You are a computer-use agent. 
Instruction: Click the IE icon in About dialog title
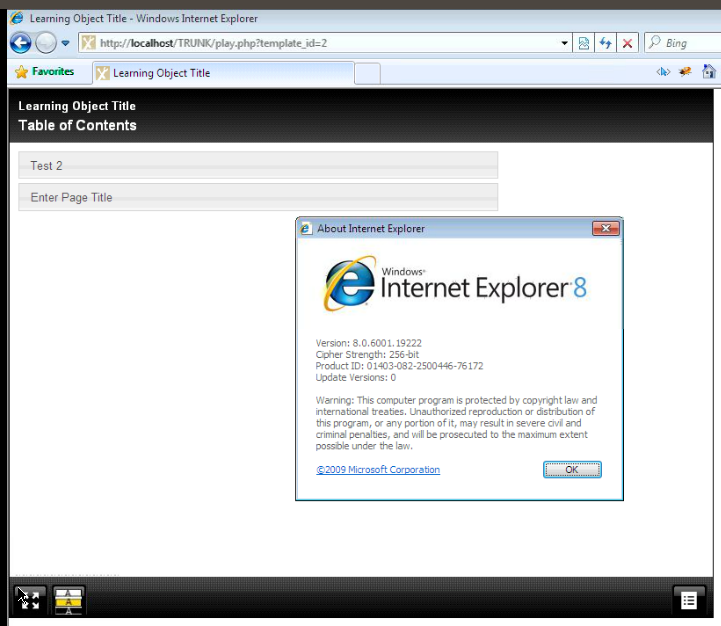[x=306, y=229]
